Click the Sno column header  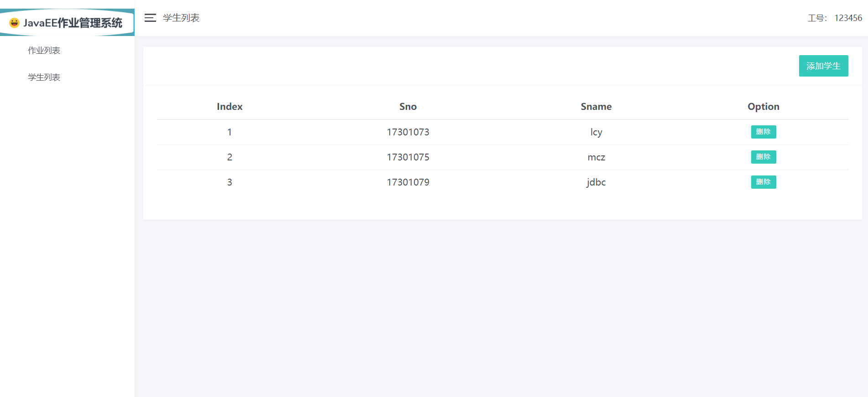(x=408, y=107)
